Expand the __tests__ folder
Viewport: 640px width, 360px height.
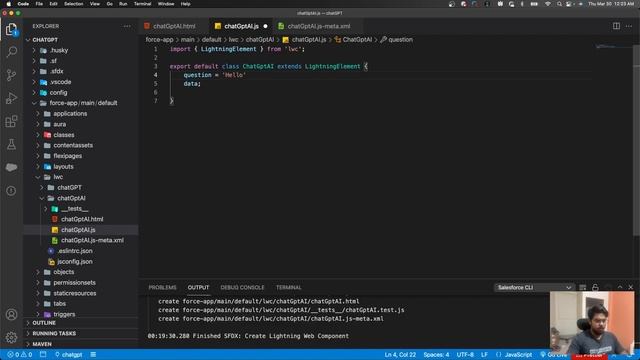[x=74, y=209]
